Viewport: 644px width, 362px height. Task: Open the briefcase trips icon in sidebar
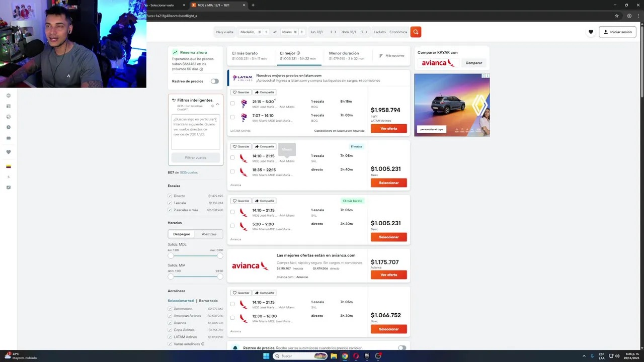pyautogui.click(x=9, y=138)
